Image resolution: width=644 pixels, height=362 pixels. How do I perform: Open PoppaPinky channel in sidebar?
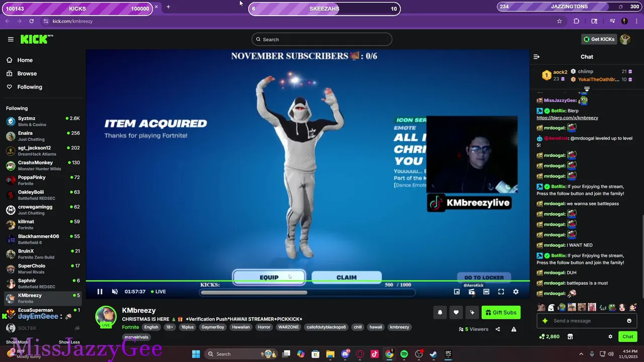[43, 180]
